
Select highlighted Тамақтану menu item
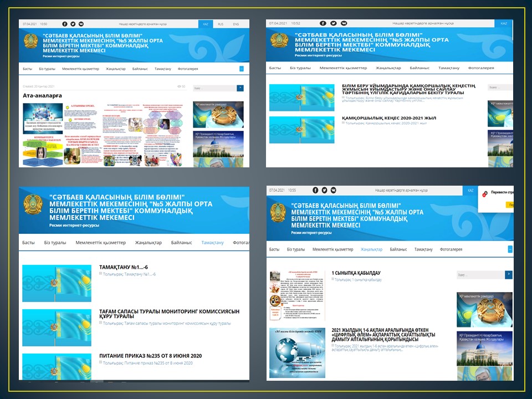coord(212,243)
